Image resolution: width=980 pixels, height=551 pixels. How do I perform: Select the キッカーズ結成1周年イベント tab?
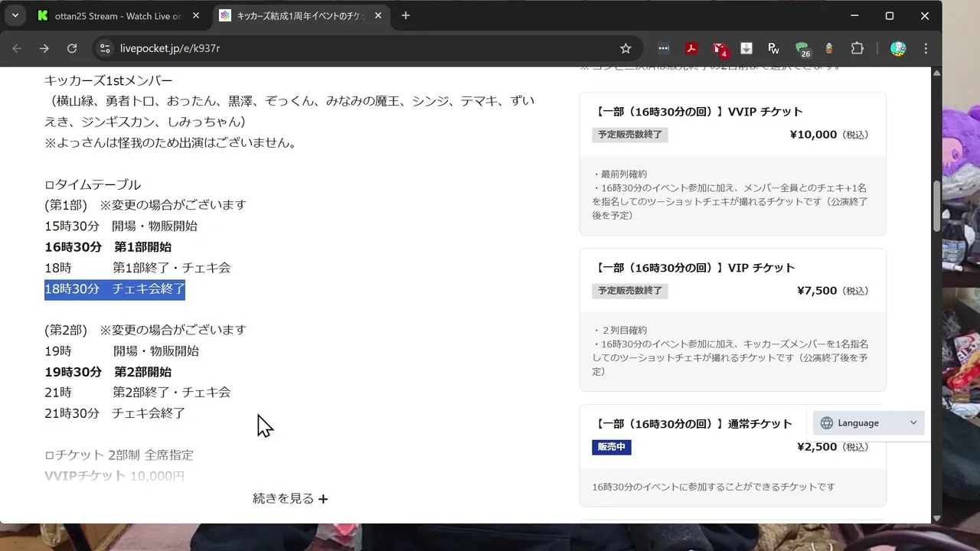(x=301, y=15)
